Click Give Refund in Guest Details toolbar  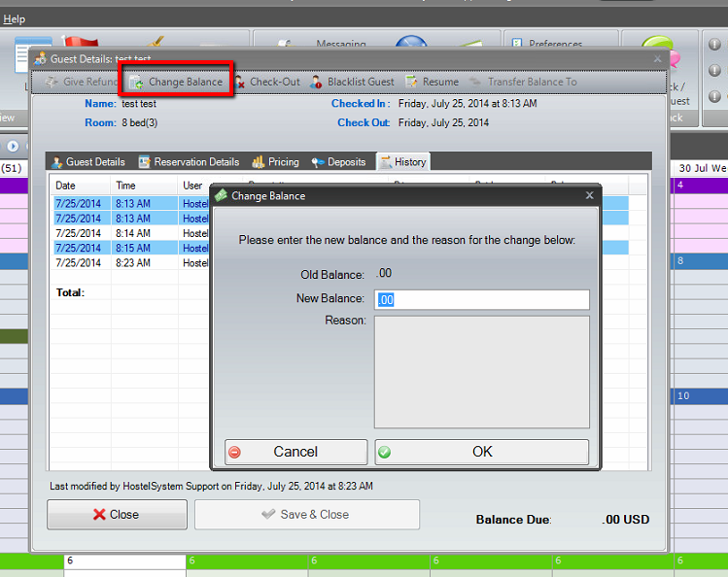click(x=82, y=83)
